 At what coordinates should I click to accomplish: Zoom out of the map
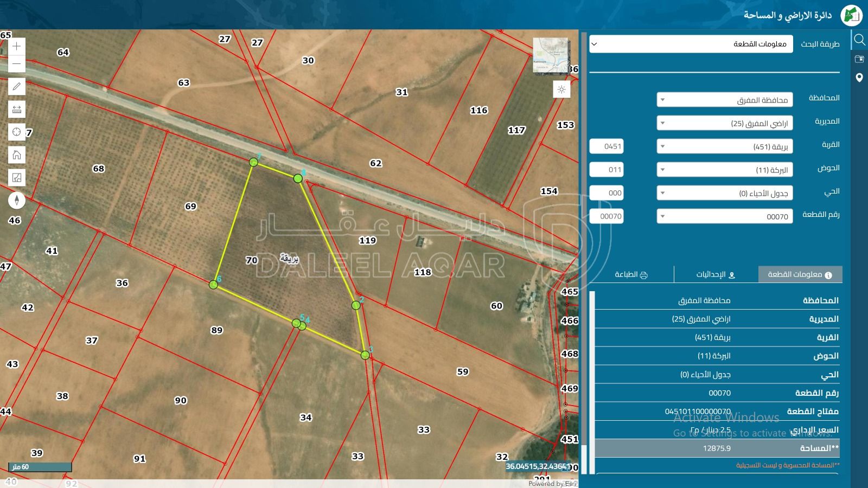17,64
